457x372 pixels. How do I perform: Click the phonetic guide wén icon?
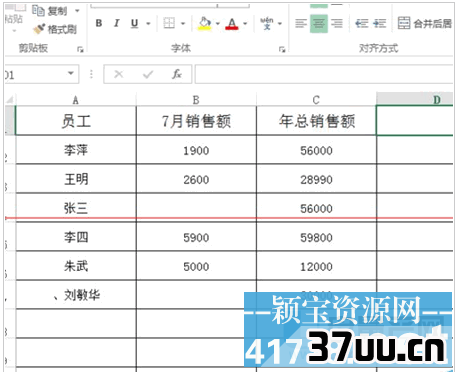click(x=267, y=23)
